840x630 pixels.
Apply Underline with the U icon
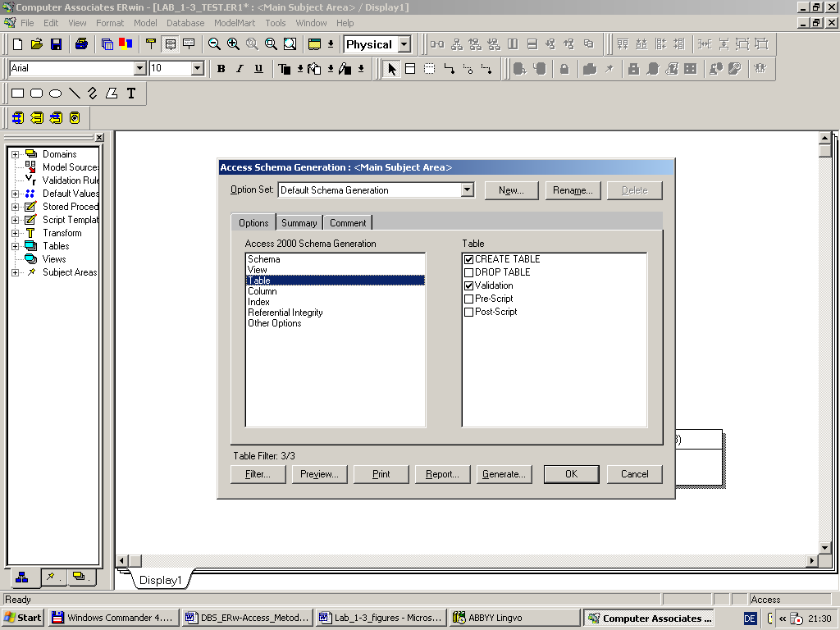click(258, 69)
